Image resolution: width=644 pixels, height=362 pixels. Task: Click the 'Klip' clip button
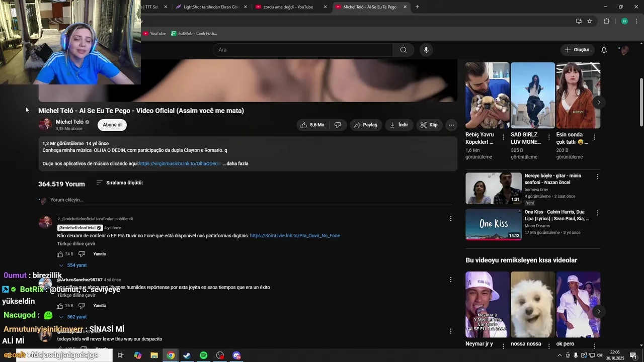click(x=429, y=125)
